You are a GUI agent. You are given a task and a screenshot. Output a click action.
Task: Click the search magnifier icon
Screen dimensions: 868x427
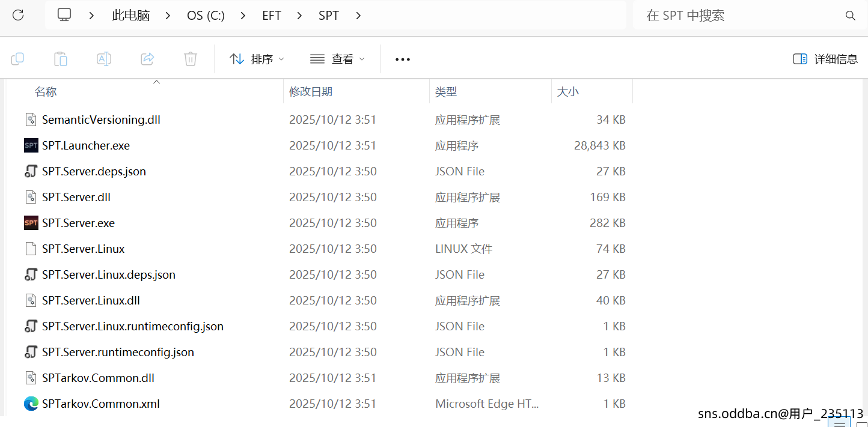coord(850,16)
